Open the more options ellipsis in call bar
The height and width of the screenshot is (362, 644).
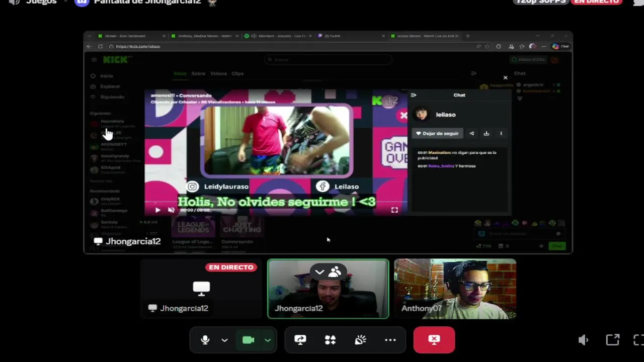click(390, 340)
